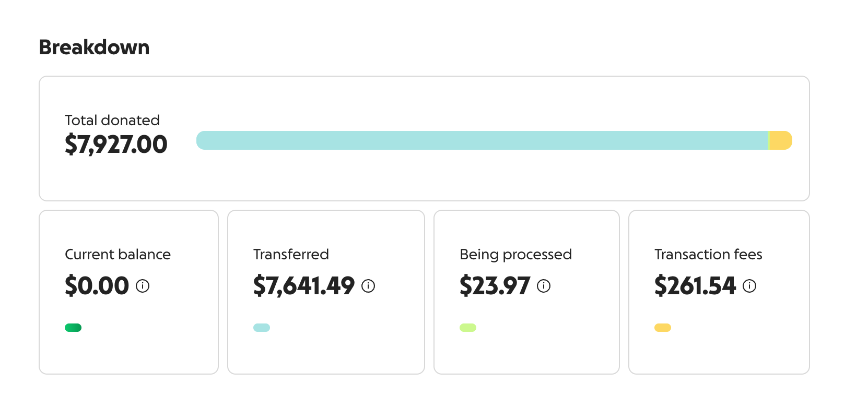Select the $7,641.49 transferred amount
This screenshot has height=408, width=868.
tap(304, 286)
